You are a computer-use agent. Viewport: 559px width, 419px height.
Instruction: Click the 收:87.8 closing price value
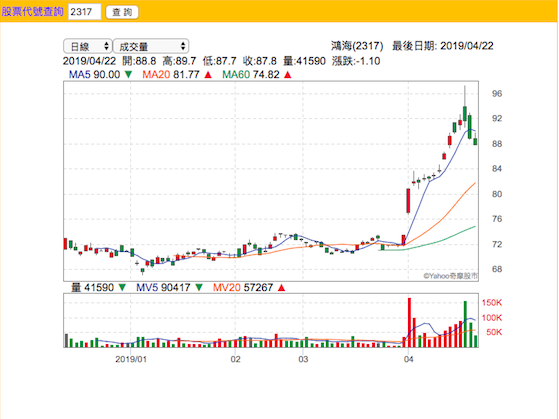coord(260,61)
